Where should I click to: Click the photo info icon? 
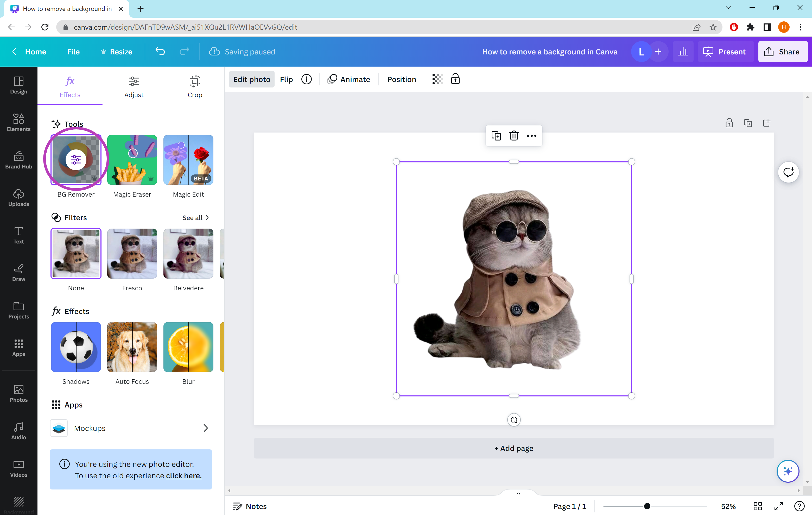(306, 79)
